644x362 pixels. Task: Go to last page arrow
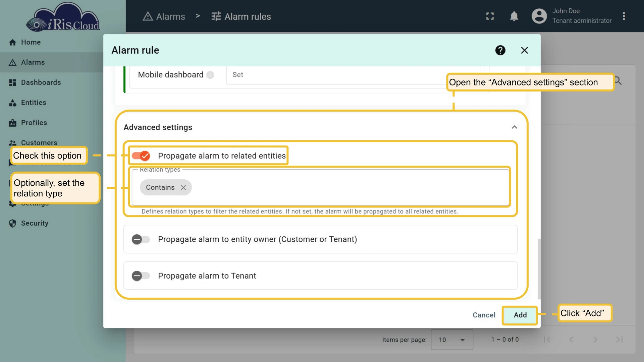619,340
